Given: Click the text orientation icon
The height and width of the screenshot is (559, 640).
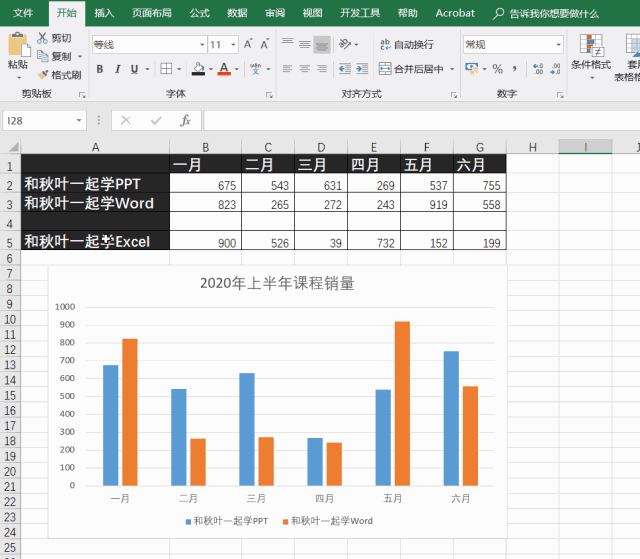Looking at the screenshot, I should (x=345, y=44).
